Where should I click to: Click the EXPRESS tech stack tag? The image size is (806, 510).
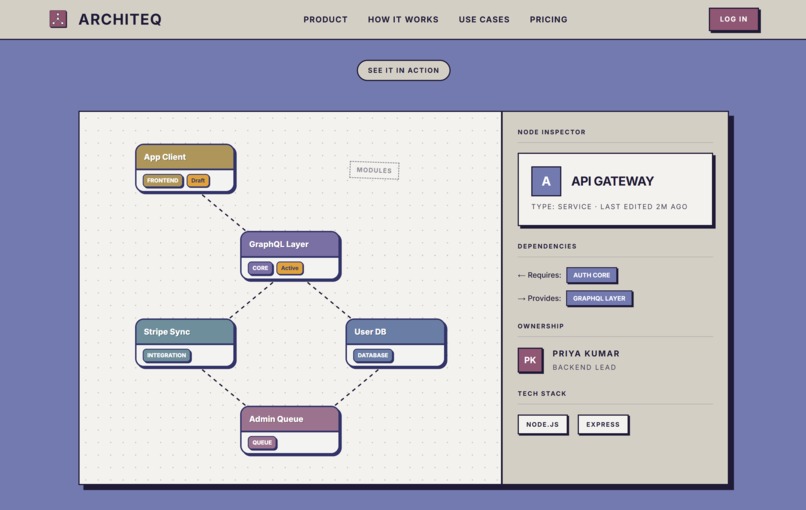pyautogui.click(x=603, y=425)
